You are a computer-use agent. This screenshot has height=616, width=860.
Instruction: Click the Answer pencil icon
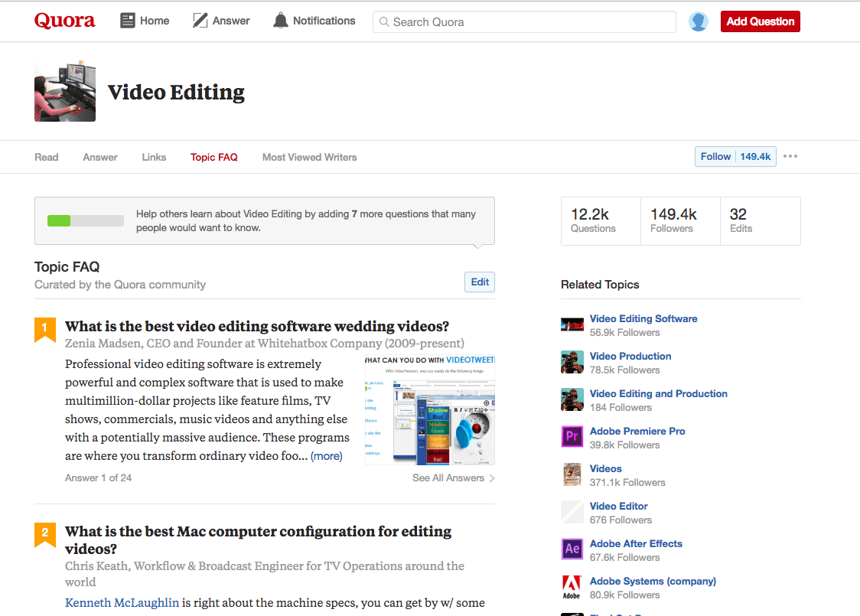point(200,21)
